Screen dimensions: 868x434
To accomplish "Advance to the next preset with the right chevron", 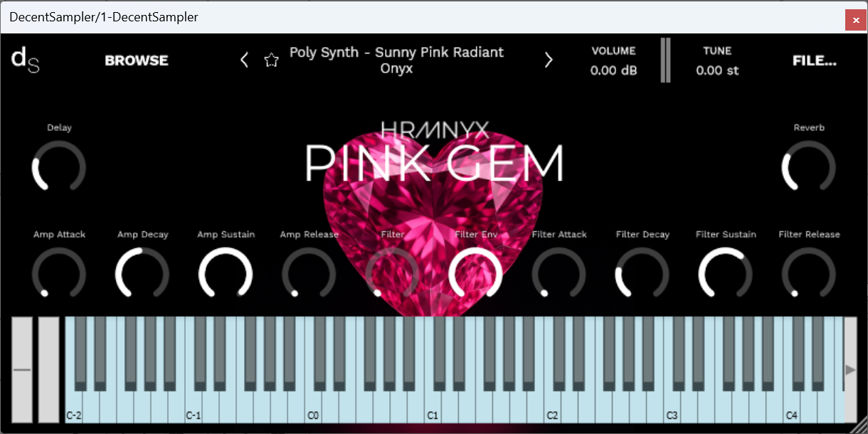I will point(548,60).
